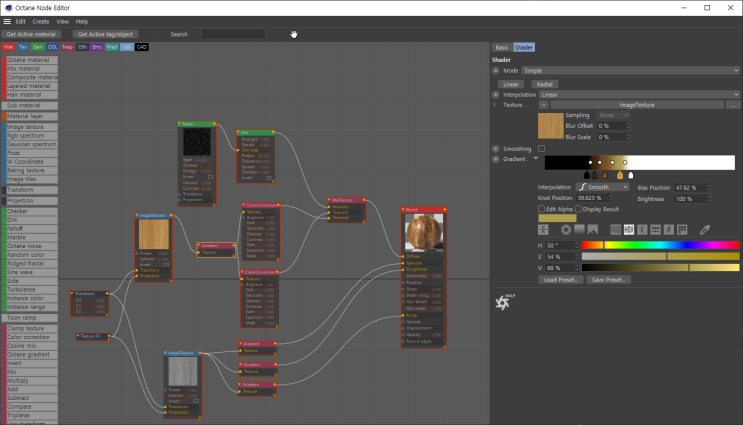Switch to the Shader tab
Screen dimensions: 743x425
tap(524, 47)
